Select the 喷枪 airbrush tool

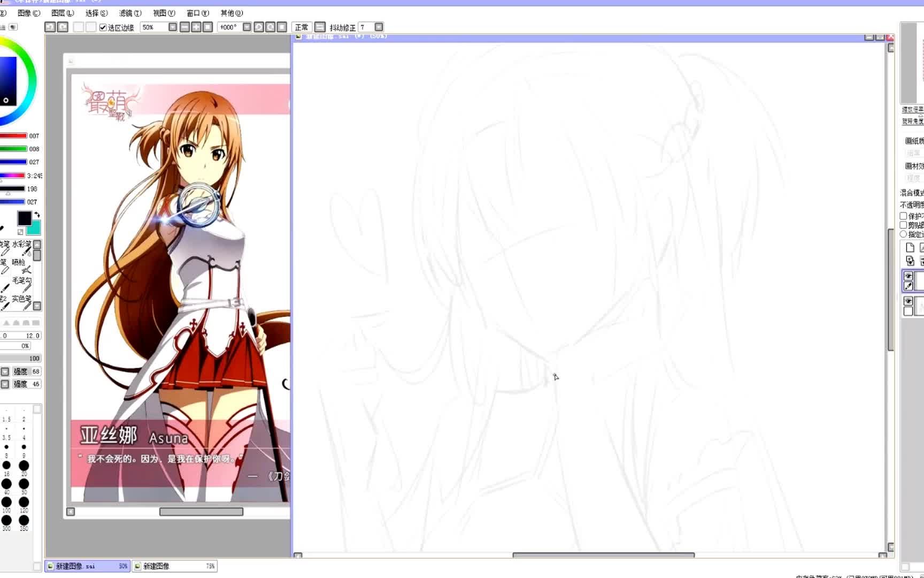22,267
